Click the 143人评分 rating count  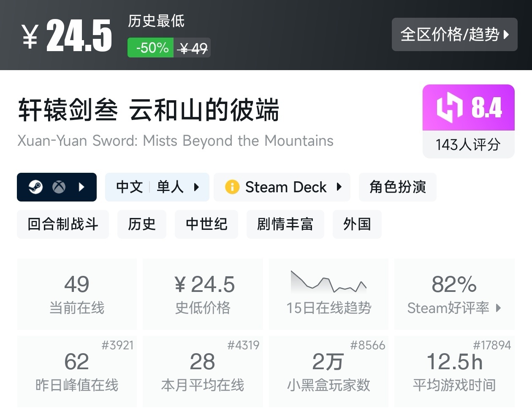(468, 145)
